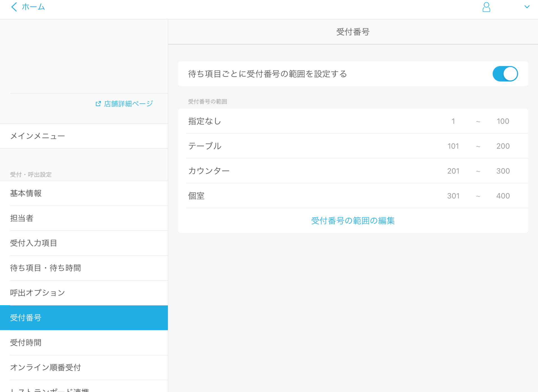Screen dimensions: 538x392
Task: Open 受付時間 settings
Action: click(x=26, y=343)
